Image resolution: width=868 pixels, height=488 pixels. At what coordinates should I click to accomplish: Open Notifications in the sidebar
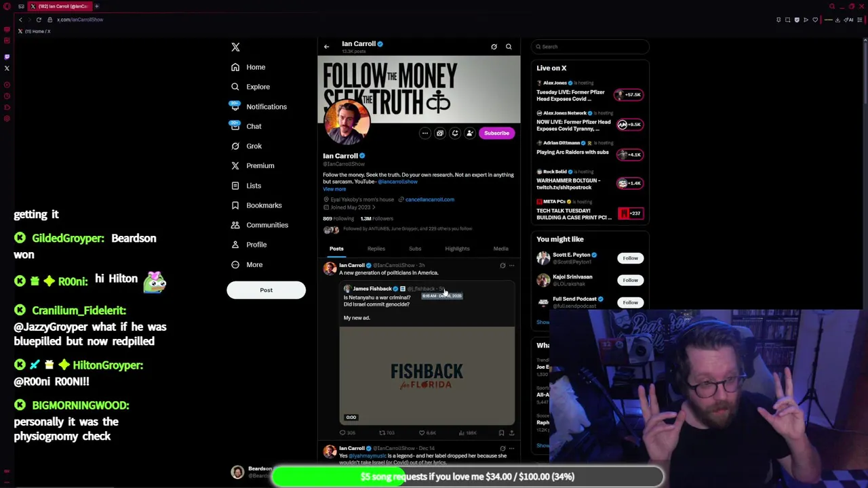pos(258,106)
